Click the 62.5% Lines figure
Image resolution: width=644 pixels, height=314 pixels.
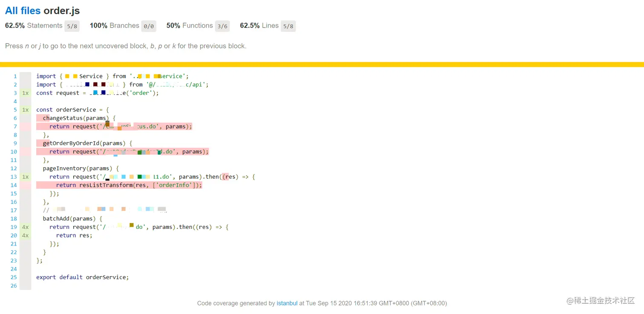pos(250,26)
